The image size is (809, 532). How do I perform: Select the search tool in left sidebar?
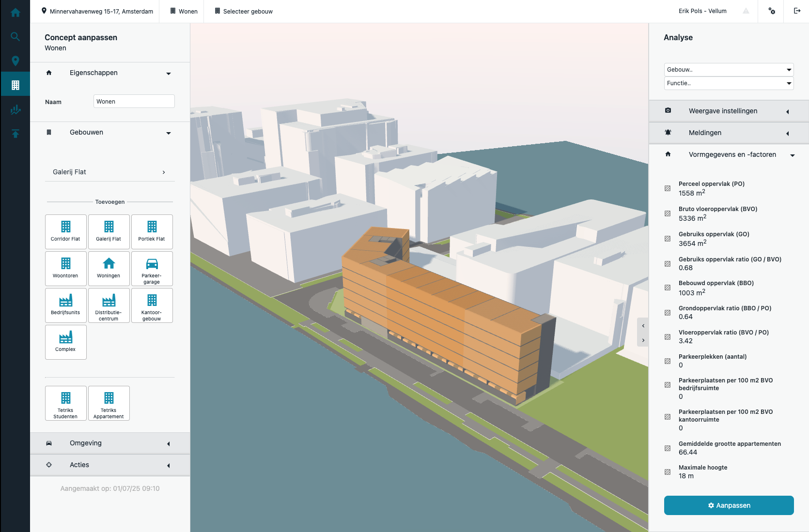[15, 36]
